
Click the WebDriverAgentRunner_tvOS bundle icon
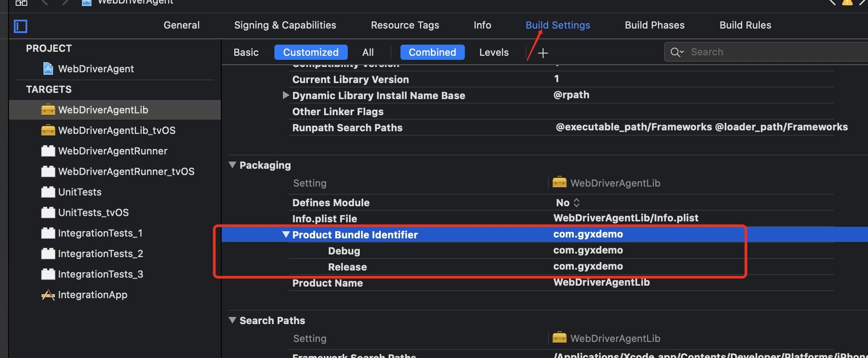tap(48, 171)
